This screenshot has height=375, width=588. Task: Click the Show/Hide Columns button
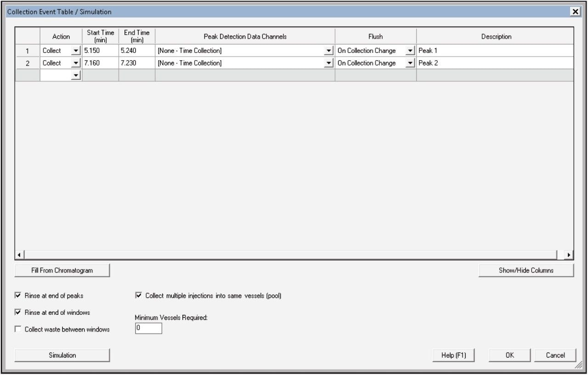526,270
